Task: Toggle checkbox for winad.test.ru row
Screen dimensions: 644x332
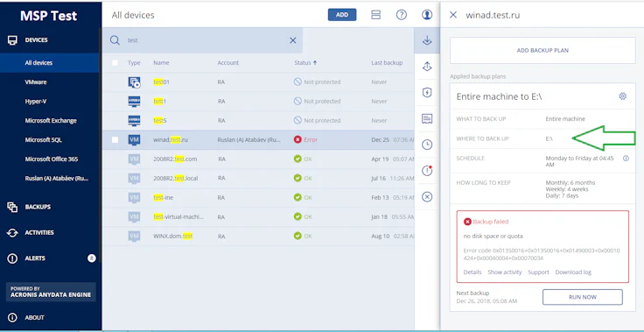Action: click(x=115, y=140)
